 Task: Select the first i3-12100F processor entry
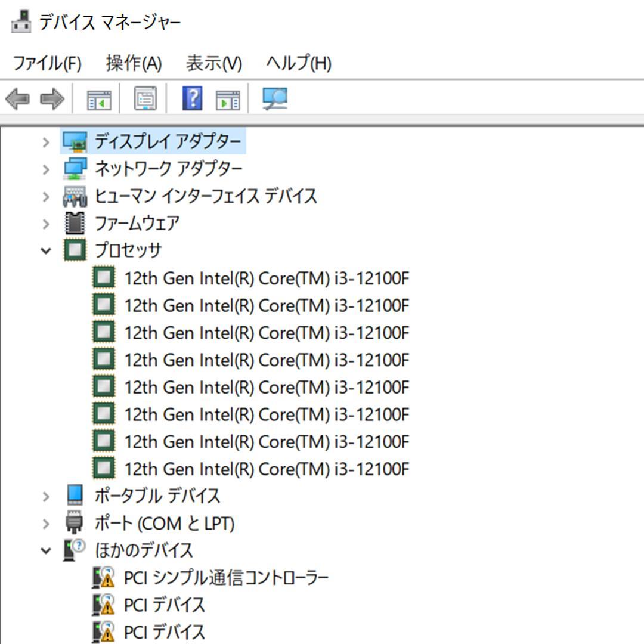coord(267,278)
